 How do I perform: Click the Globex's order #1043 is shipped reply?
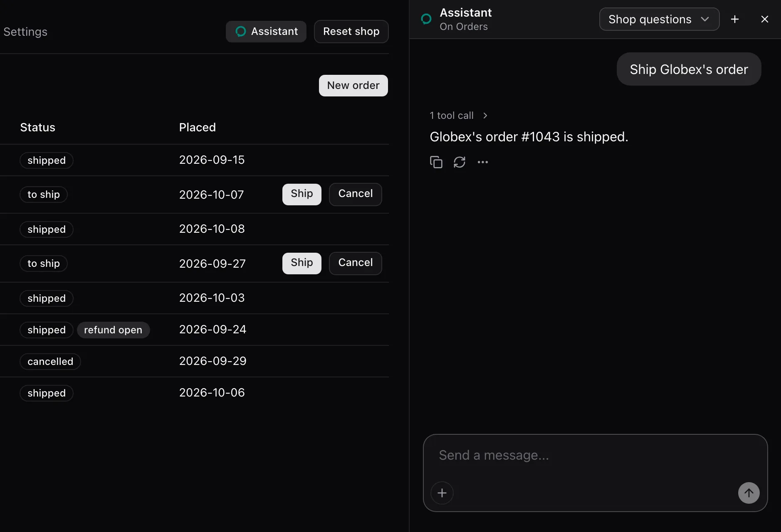pos(529,137)
